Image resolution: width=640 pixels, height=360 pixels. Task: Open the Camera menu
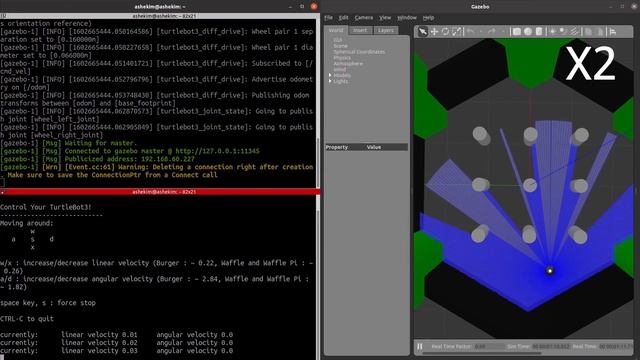(x=364, y=18)
